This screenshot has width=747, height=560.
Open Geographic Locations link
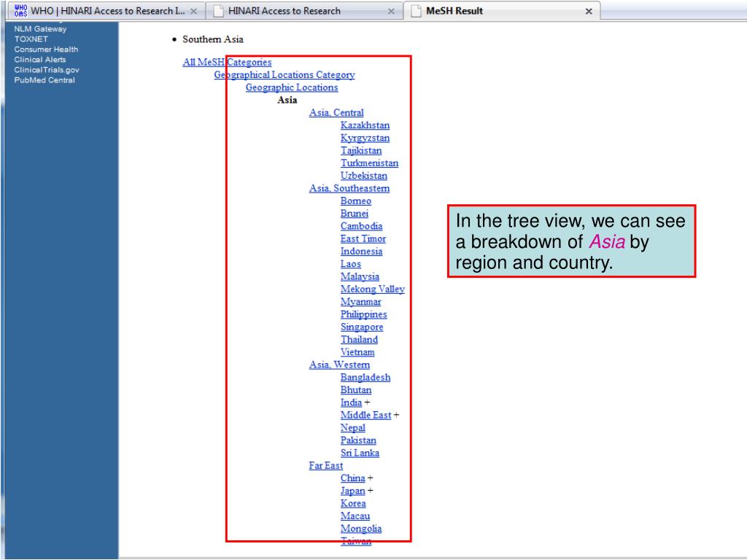(x=292, y=87)
